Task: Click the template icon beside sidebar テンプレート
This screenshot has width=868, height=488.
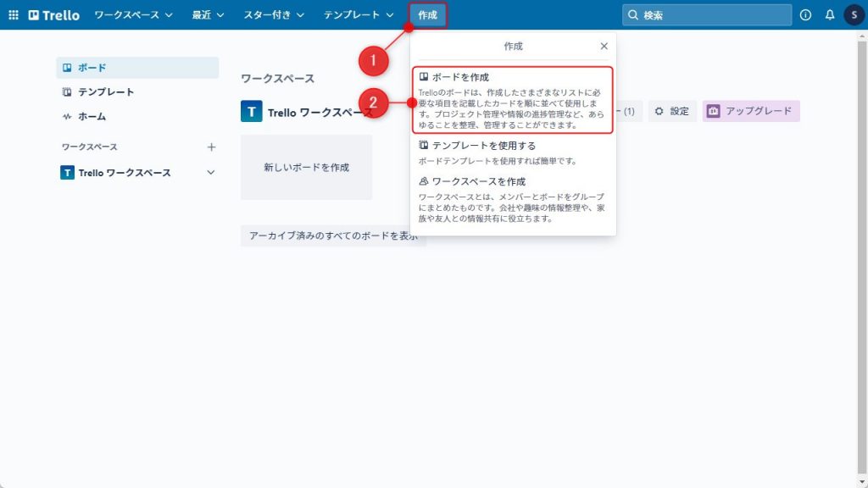Action: pyautogui.click(x=67, y=91)
